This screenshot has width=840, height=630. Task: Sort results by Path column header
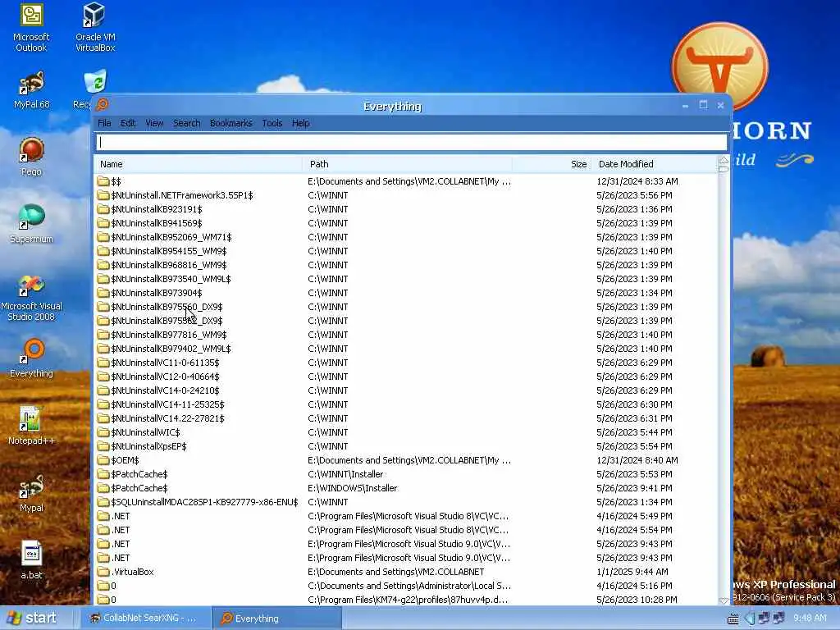pos(407,164)
